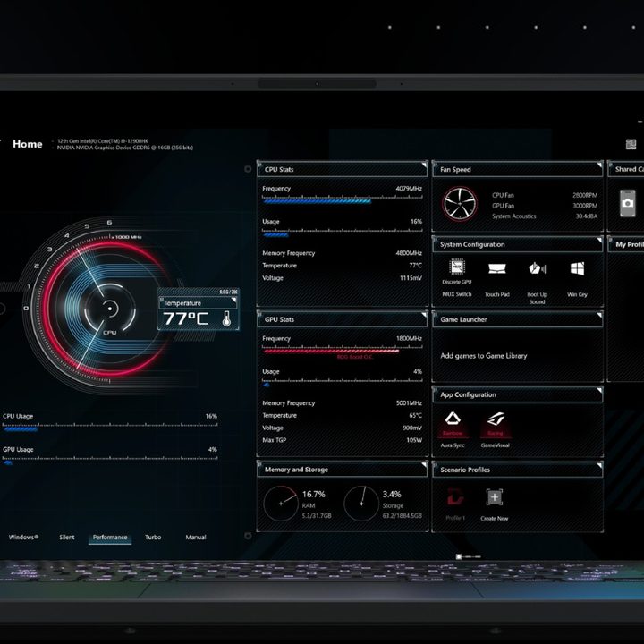Switch to Turbo mode

[x=153, y=538]
